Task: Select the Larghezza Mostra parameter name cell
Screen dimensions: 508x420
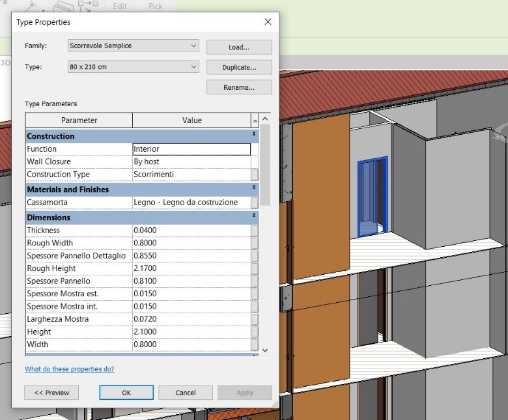Action: (x=79, y=319)
